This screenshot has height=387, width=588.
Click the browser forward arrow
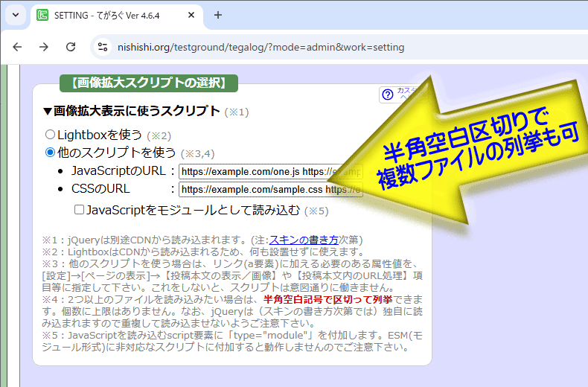44,47
